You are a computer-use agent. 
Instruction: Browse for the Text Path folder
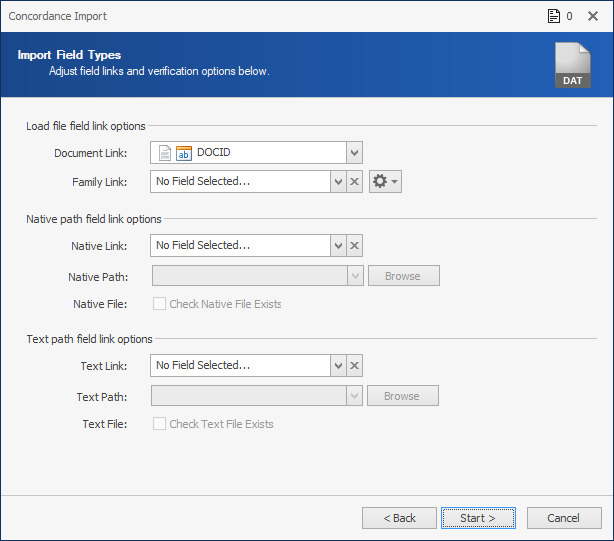[403, 396]
